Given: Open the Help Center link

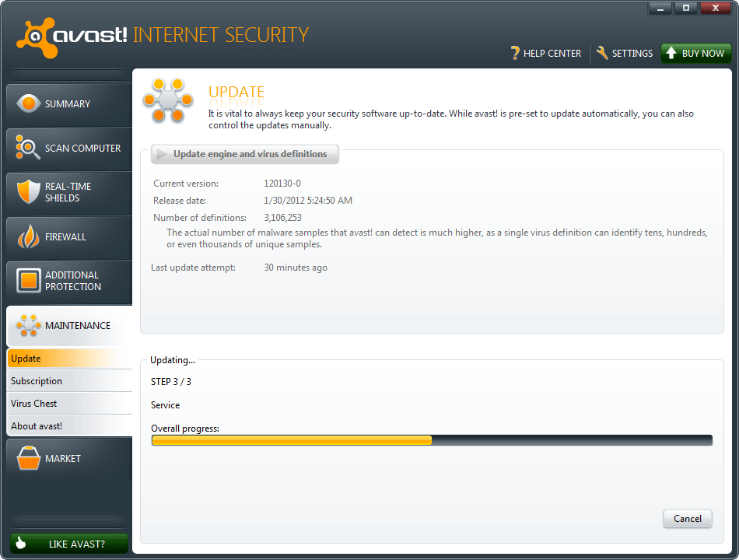Looking at the screenshot, I should tap(546, 53).
